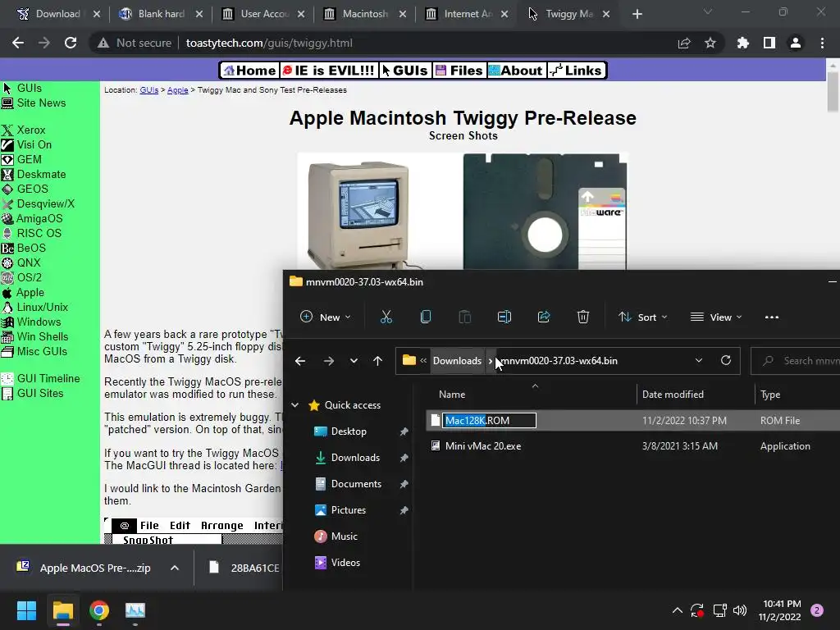Follow the Apple breadcrumb link
840x630 pixels.
pos(177,90)
